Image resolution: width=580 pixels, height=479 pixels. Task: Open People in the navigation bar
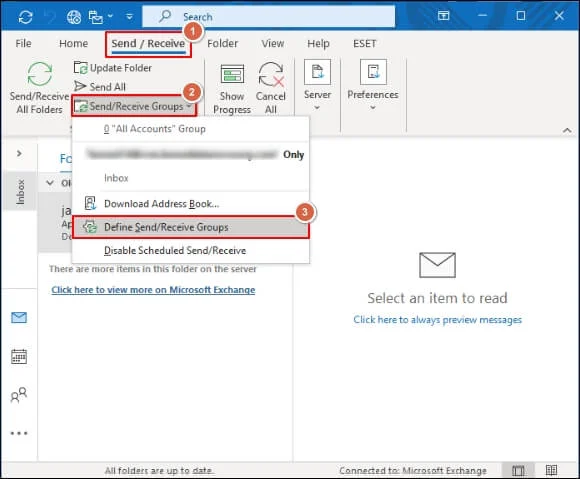[19, 395]
